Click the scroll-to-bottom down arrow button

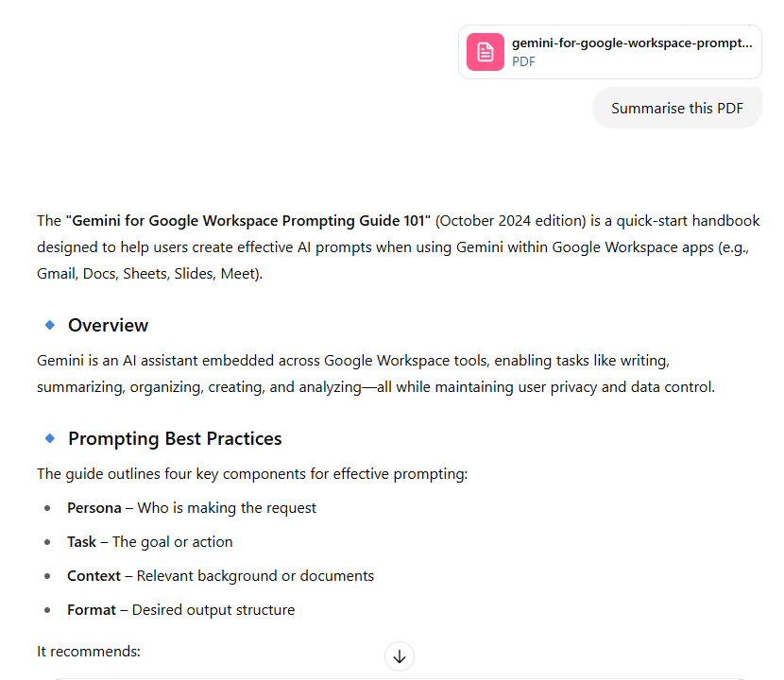click(400, 656)
